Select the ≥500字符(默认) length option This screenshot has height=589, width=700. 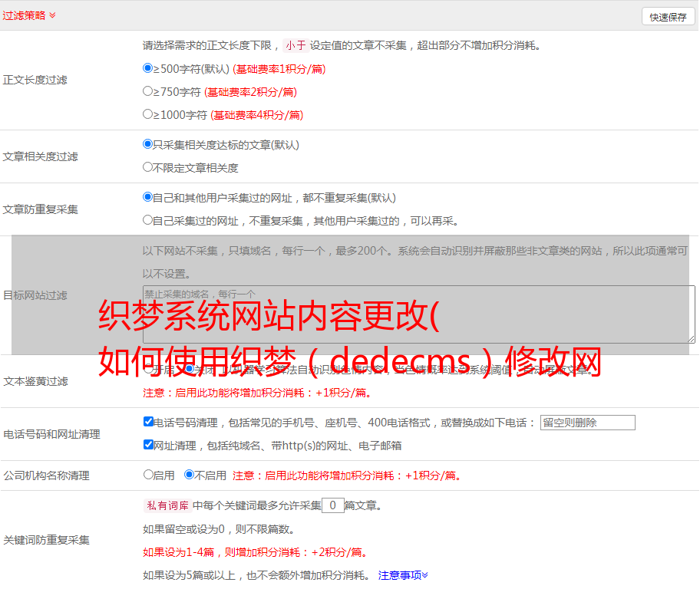point(147,67)
